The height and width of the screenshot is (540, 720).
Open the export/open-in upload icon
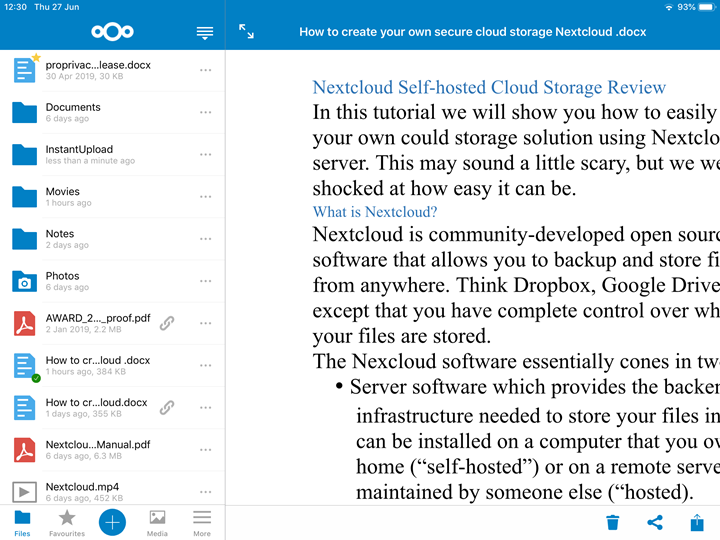(697, 522)
